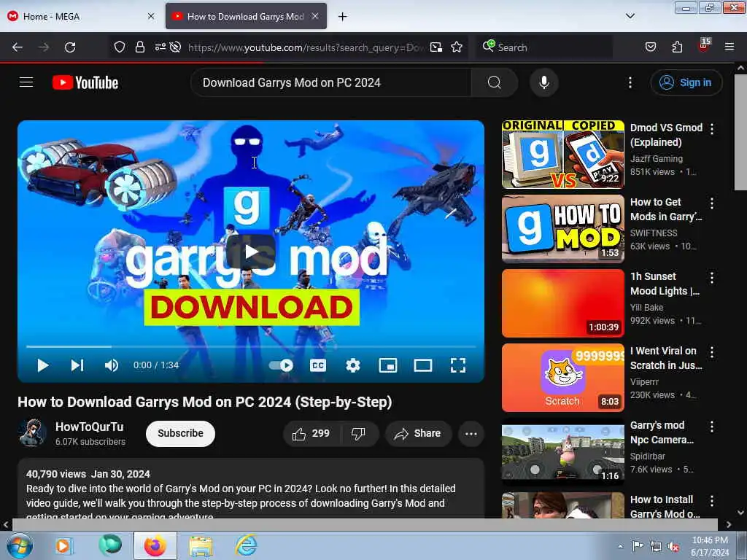Open Garry's mod Npc Camera video
This screenshot has width=747, height=560.
pyautogui.click(x=562, y=452)
